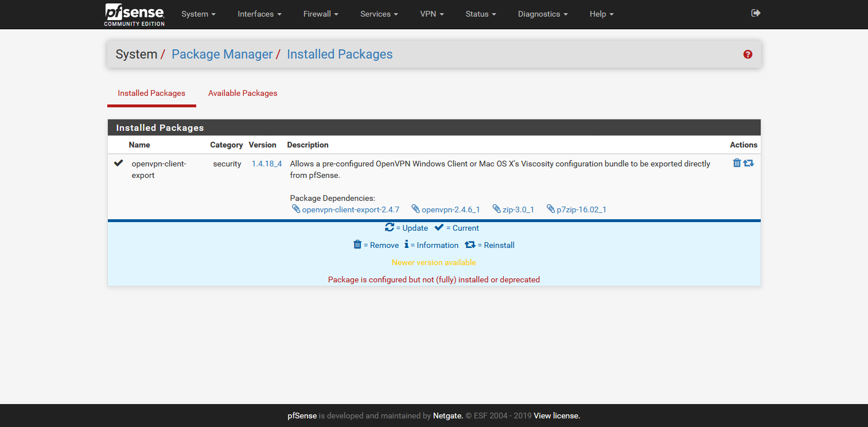Image resolution: width=868 pixels, height=427 pixels.
Task: Open the red help question mark icon
Action: click(748, 55)
